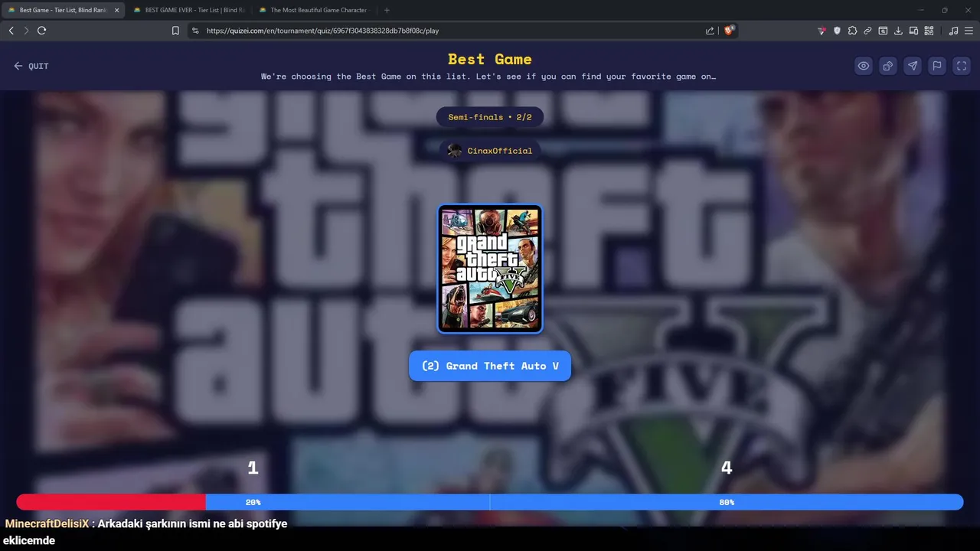980x551 pixels.
Task: Click the flag report icon in quiz header
Action: point(937,66)
